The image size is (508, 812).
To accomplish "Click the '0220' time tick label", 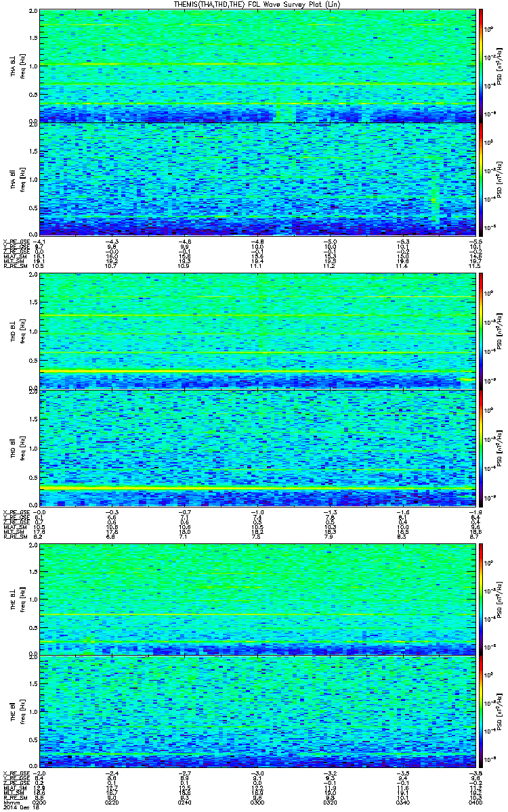I will pyautogui.click(x=112, y=803).
